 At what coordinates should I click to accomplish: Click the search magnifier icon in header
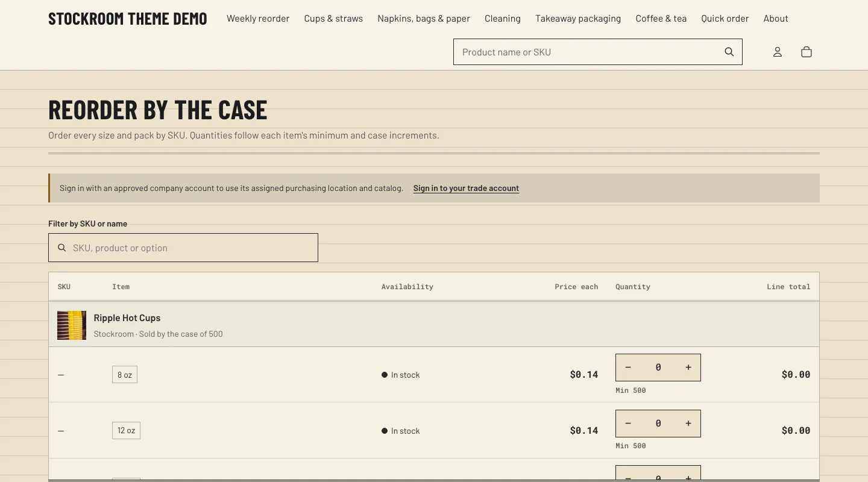pos(729,52)
